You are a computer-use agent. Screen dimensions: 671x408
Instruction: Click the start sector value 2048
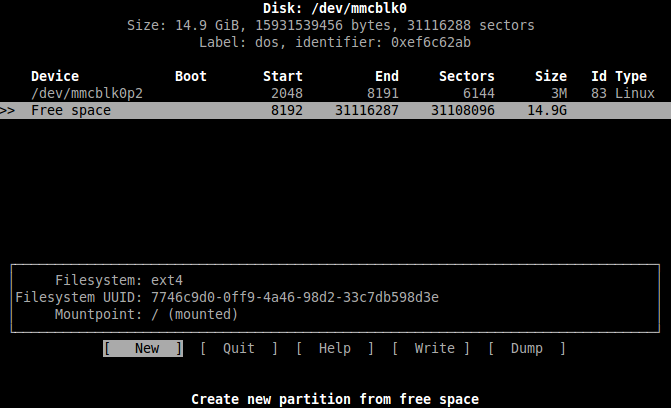click(287, 93)
